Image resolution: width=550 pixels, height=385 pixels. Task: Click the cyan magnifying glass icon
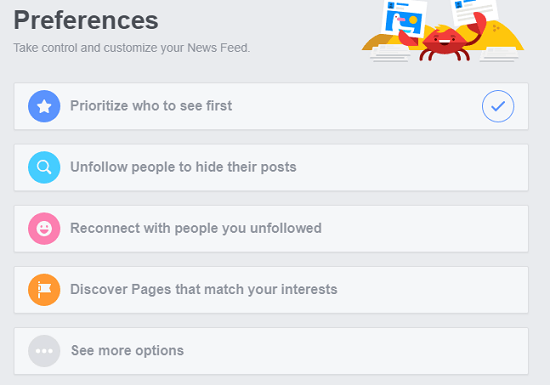pos(44,167)
